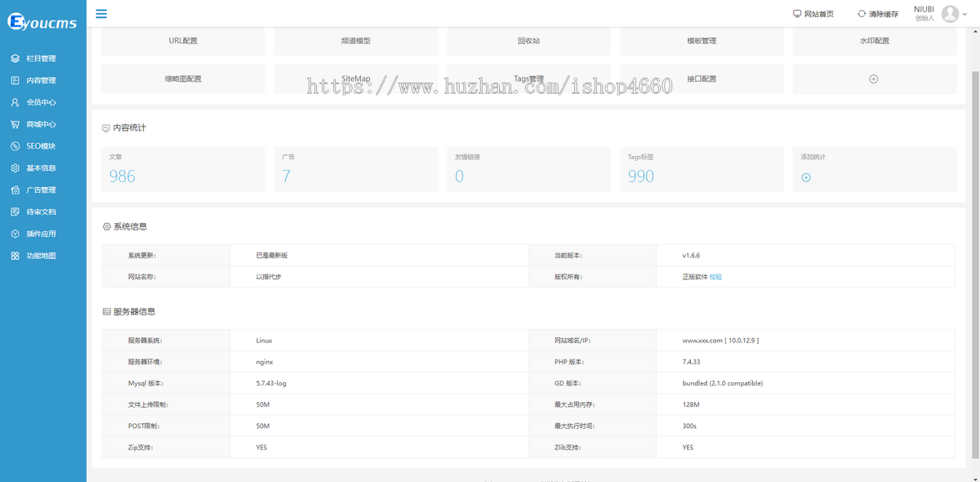Click the user avatar image
This screenshot has width=980, height=482.
point(950,13)
